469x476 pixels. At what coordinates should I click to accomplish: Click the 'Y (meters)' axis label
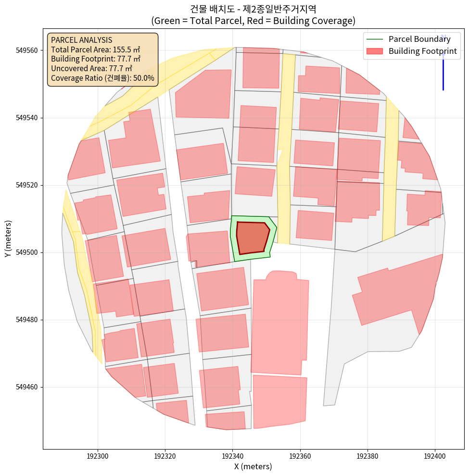click(8, 239)
